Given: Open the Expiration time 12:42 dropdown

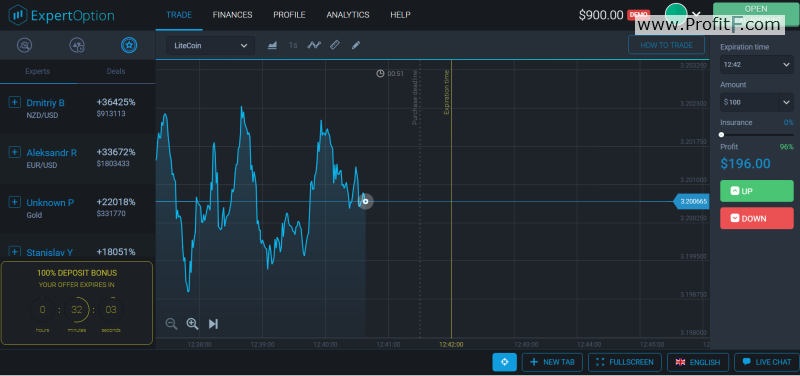Looking at the screenshot, I should click(757, 64).
